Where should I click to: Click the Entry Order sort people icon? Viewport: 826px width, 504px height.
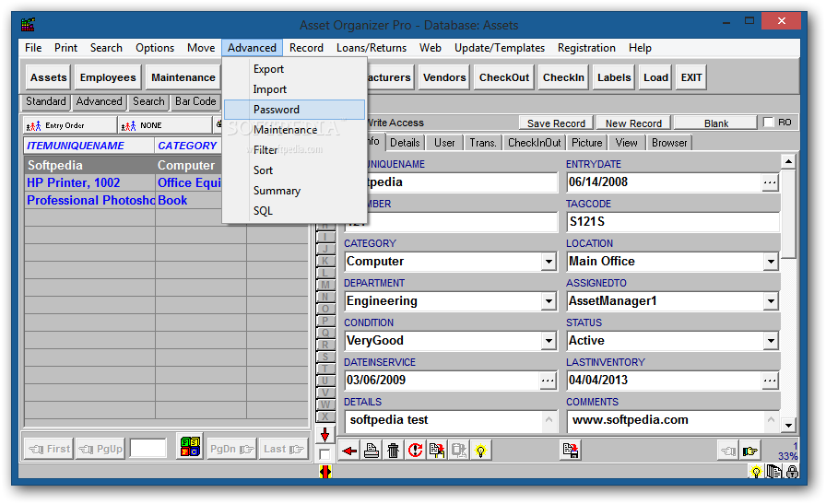click(34, 126)
